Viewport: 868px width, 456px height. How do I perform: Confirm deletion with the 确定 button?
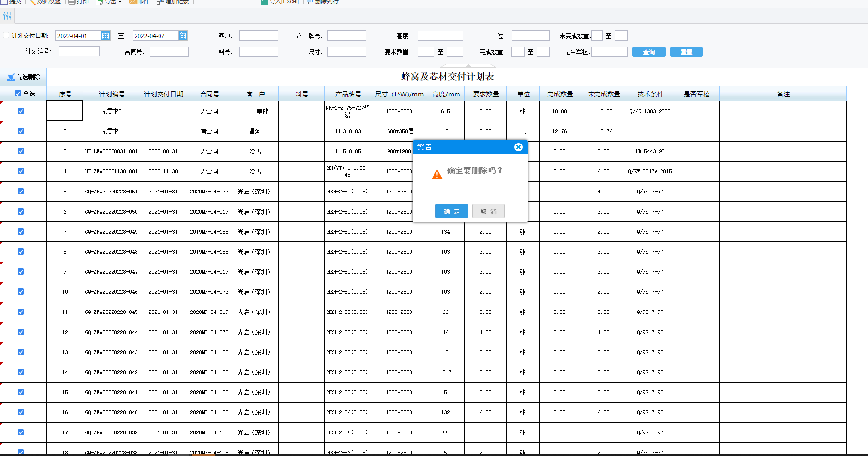452,211
